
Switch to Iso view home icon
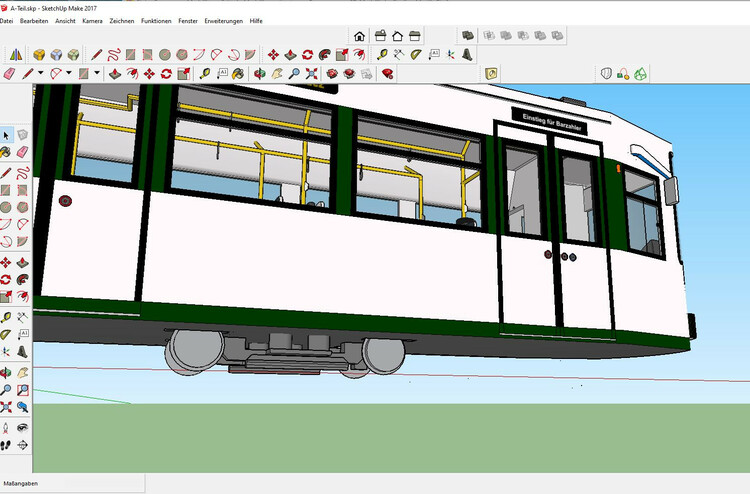click(x=359, y=36)
